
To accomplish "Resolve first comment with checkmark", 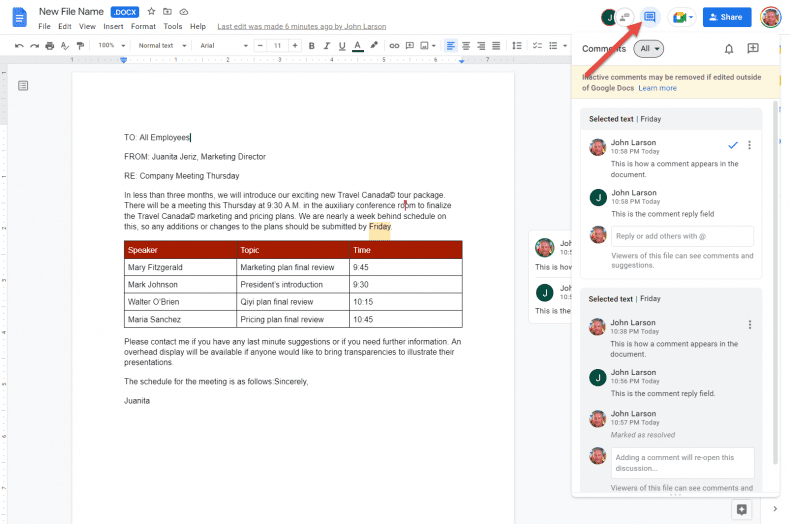I will coord(733,145).
